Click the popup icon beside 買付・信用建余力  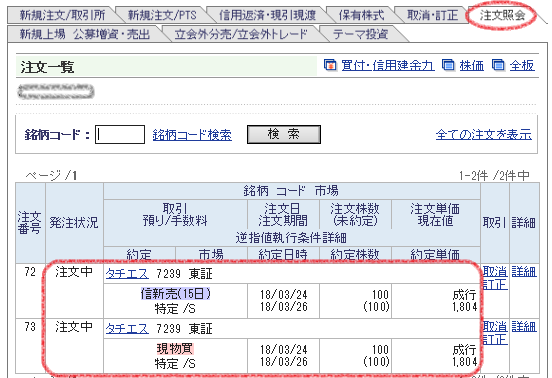(x=330, y=65)
